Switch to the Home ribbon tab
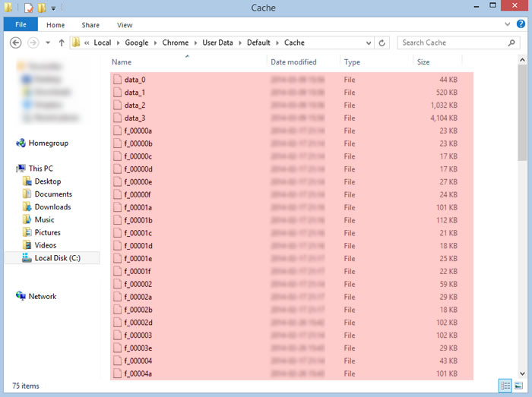The height and width of the screenshot is (397, 532). click(x=55, y=25)
